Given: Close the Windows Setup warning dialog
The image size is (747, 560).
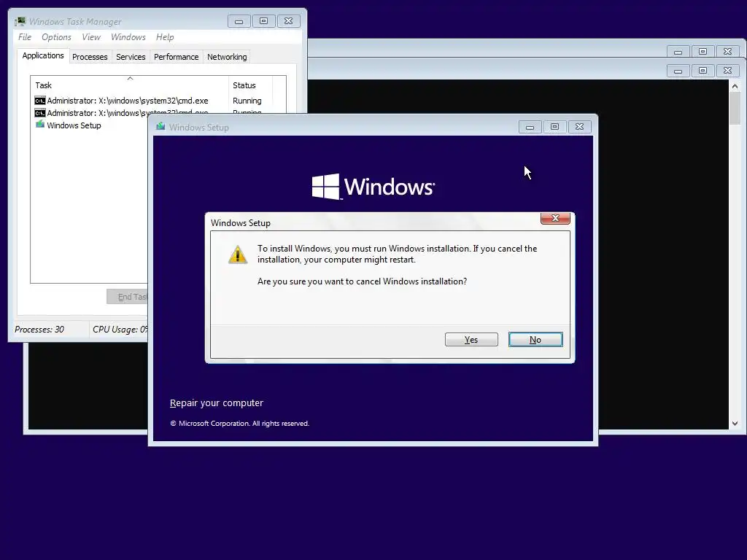Looking at the screenshot, I should coord(555,218).
